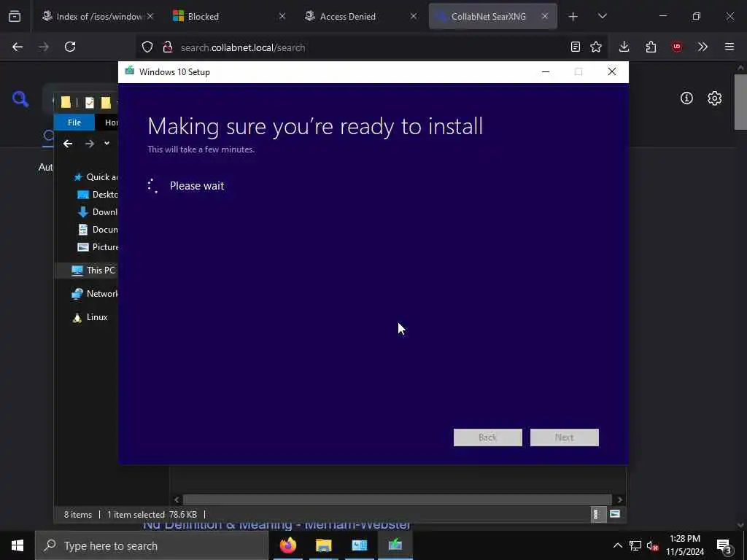Switch to the Access Denied tab
747x560 pixels.
pos(356,16)
